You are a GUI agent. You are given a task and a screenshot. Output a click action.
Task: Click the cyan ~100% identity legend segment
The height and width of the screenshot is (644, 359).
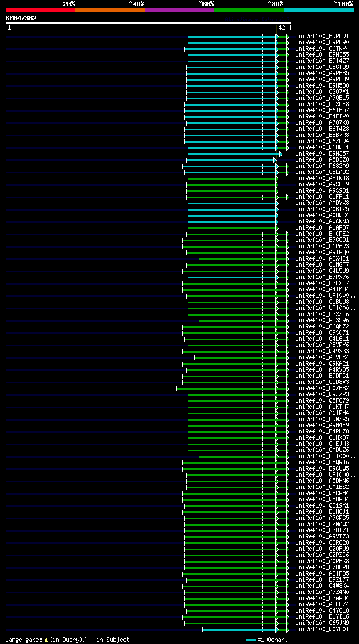click(319, 10)
